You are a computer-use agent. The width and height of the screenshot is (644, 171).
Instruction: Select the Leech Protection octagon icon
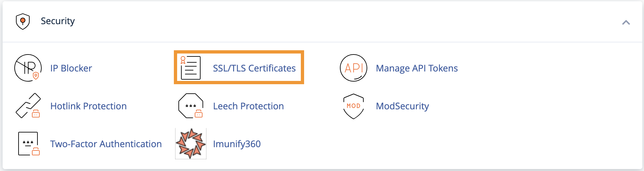click(x=191, y=106)
